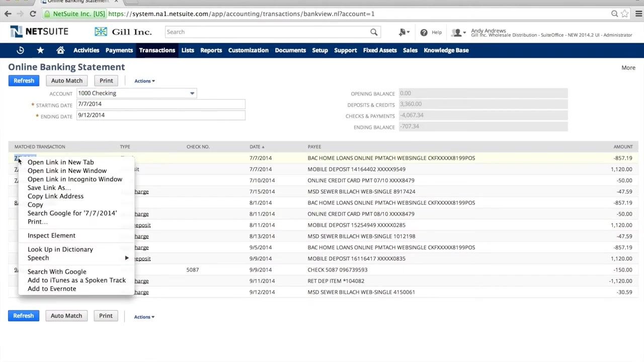The image size is (644, 362).
Task: Click the bottom Print button
Action: point(106,316)
